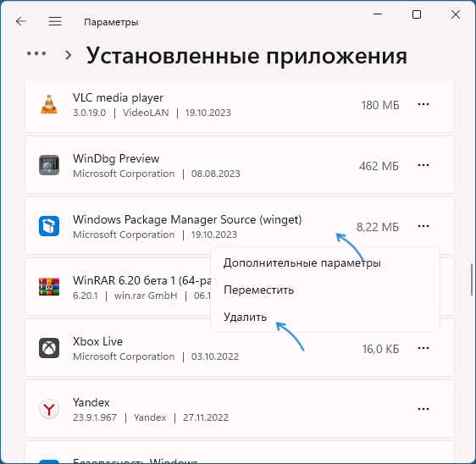Click the WinDbg Preview app icon
This screenshot has height=464, width=476.
[x=49, y=165]
